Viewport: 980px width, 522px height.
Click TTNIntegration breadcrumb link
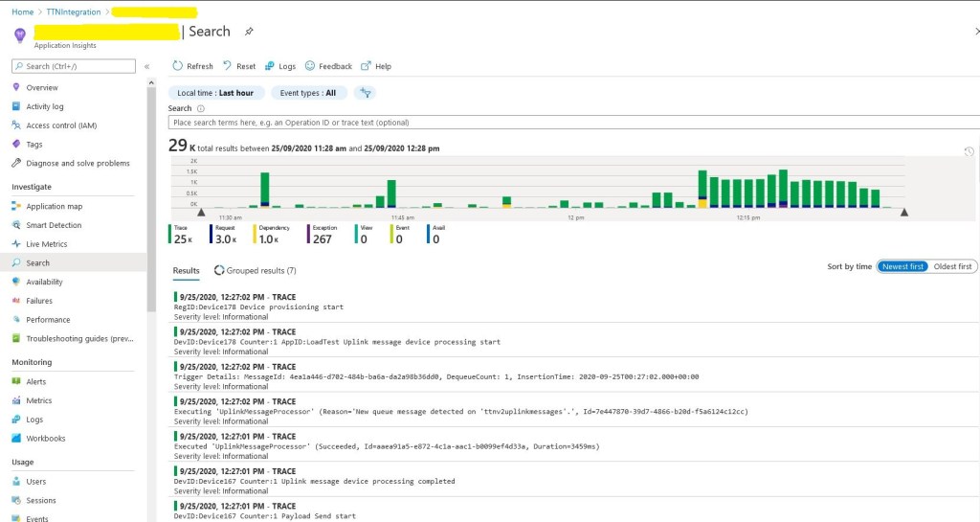[73, 11]
